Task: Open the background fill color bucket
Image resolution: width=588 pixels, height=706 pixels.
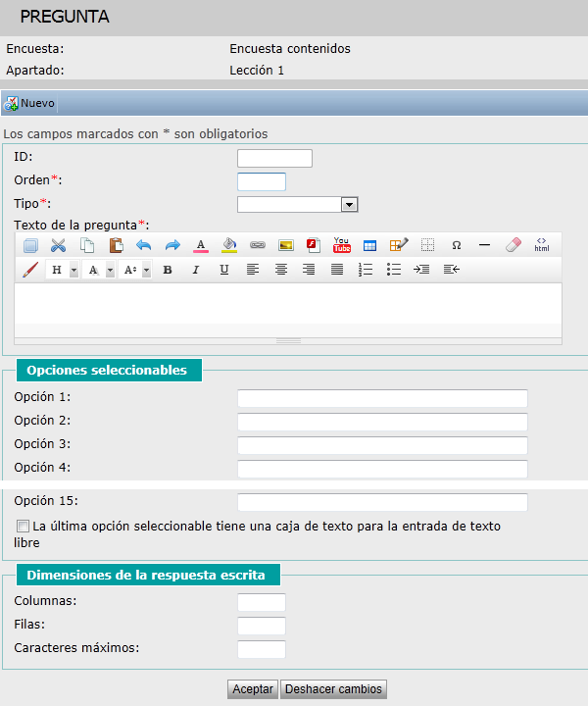Action: tap(229, 245)
